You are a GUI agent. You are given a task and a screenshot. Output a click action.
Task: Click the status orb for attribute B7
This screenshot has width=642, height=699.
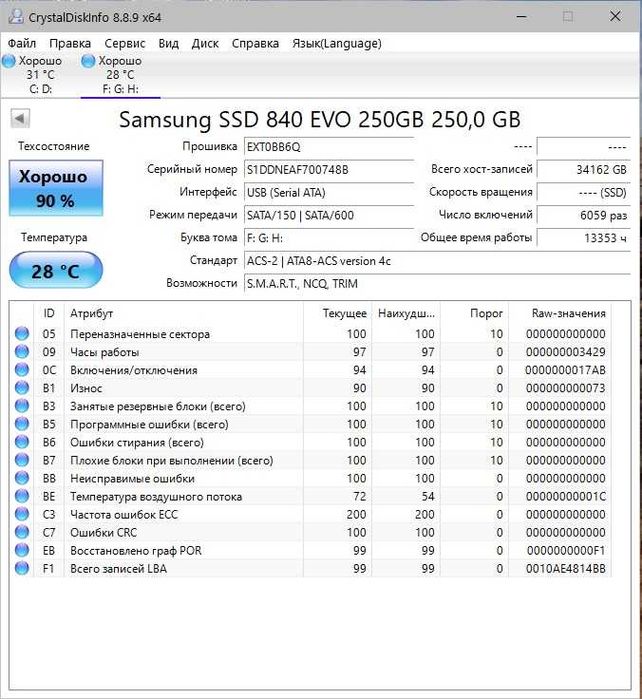pos(22,460)
